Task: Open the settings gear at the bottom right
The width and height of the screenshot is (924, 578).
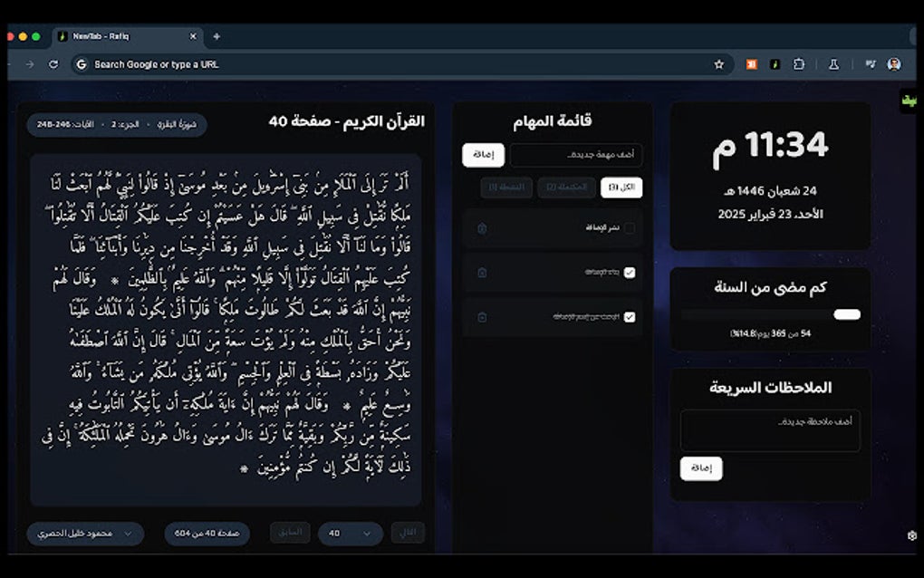Action: tap(911, 535)
